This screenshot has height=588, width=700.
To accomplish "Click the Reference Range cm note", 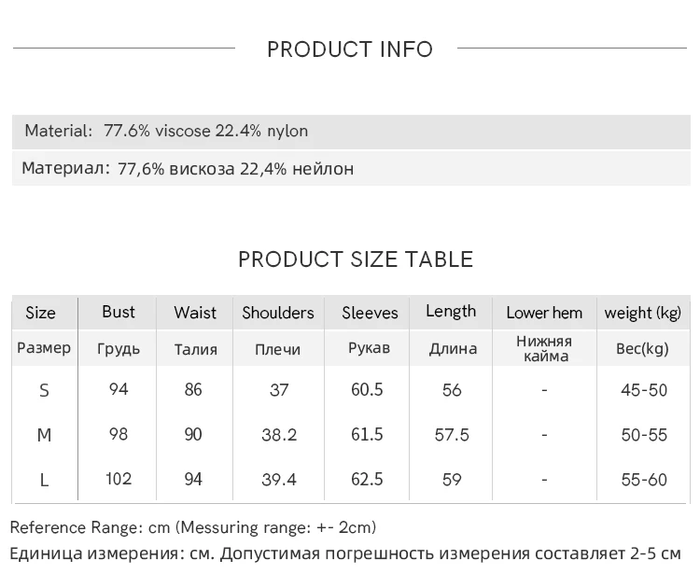I will (193, 527).
